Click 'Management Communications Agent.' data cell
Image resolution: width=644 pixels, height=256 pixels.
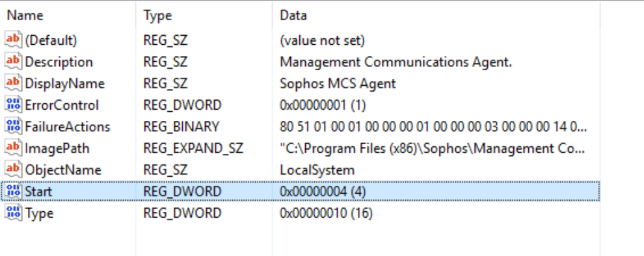pos(396,62)
